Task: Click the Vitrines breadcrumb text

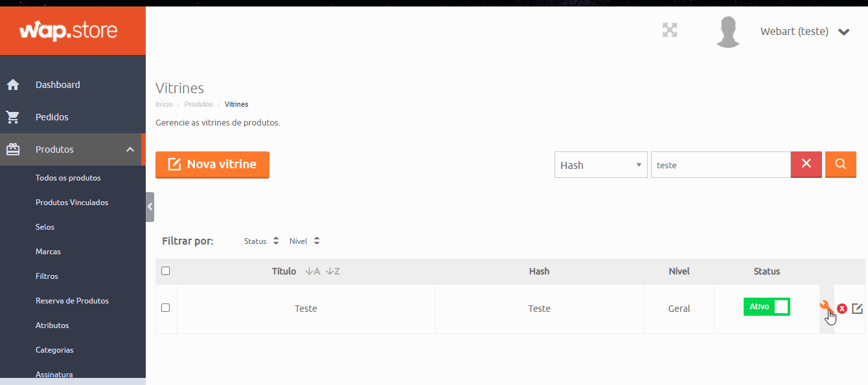Action: click(236, 104)
